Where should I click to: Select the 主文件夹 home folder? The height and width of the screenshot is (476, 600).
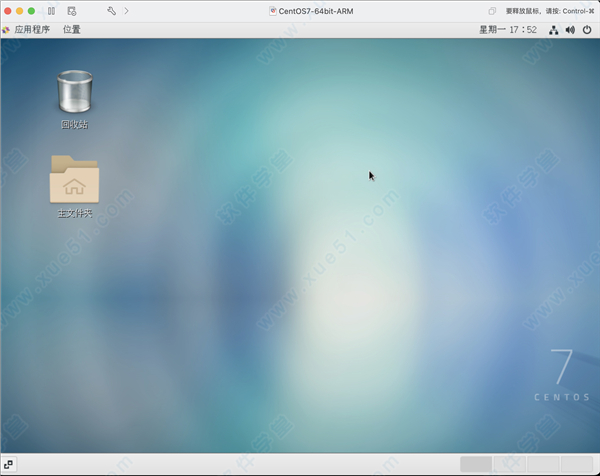pyautogui.click(x=75, y=187)
